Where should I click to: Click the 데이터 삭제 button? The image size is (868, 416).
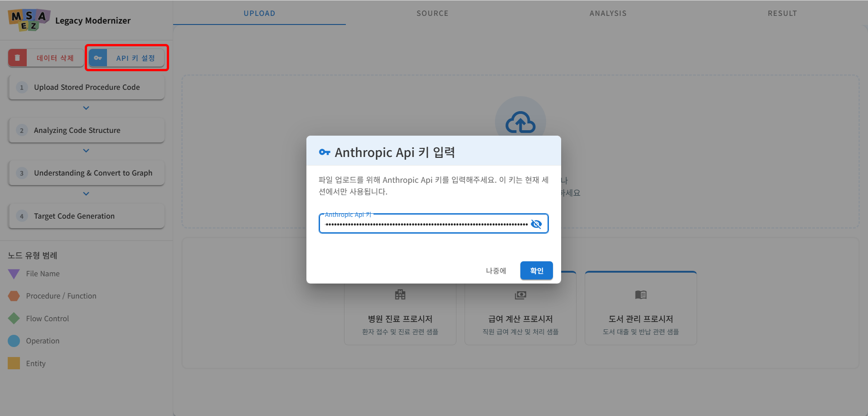pyautogui.click(x=46, y=58)
